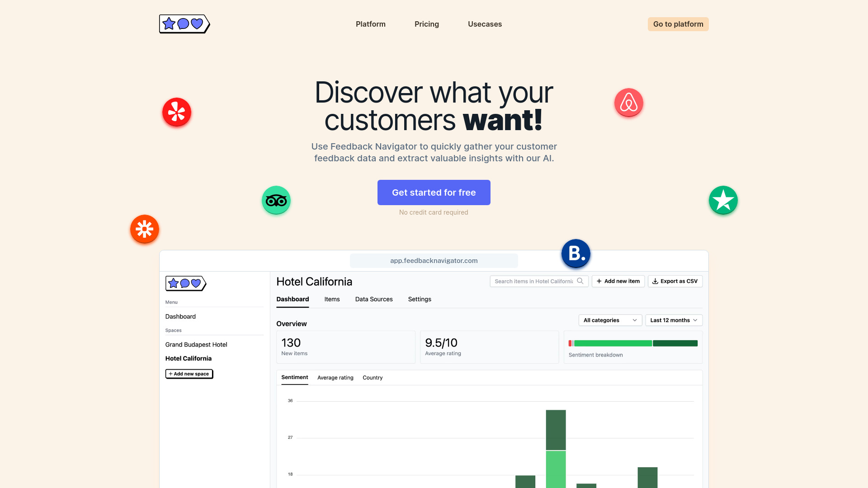Click the Booking.com icon
868x488 pixels.
(576, 253)
